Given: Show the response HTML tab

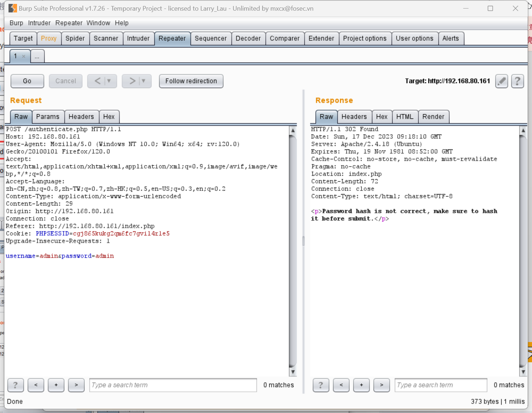Looking at the screenshot, I should [405, 117].
